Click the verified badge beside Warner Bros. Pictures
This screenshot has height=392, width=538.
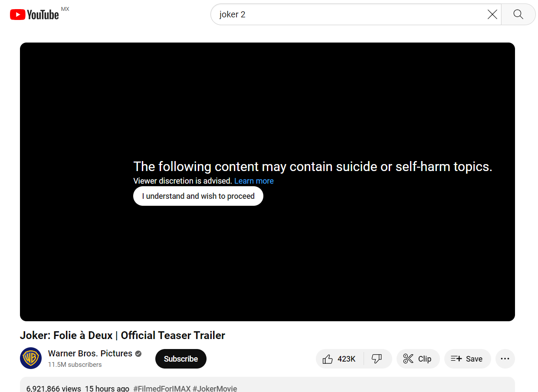coord(138,354)
